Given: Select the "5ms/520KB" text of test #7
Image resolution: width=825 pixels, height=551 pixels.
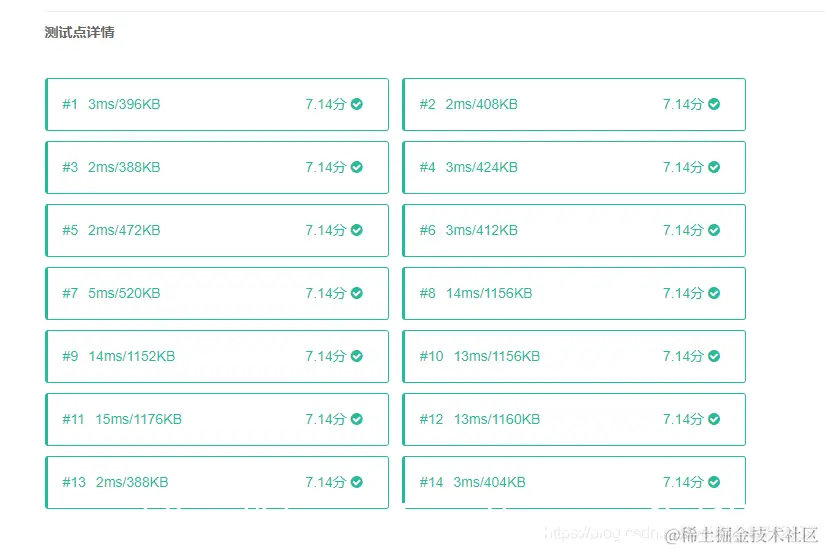Looking at the screenshot, I should [124, 293].
